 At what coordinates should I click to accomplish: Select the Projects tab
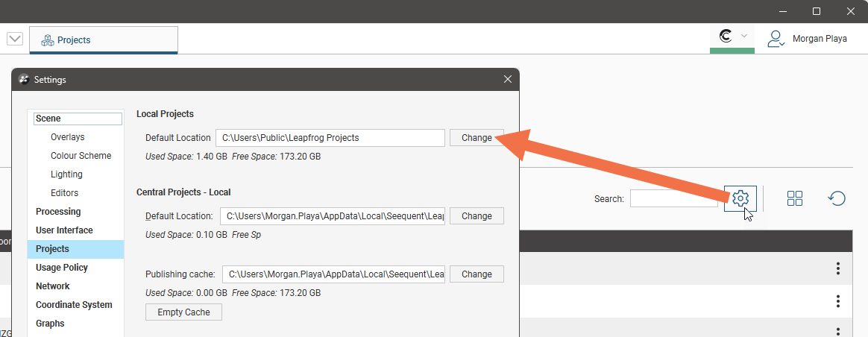[104, 40]
